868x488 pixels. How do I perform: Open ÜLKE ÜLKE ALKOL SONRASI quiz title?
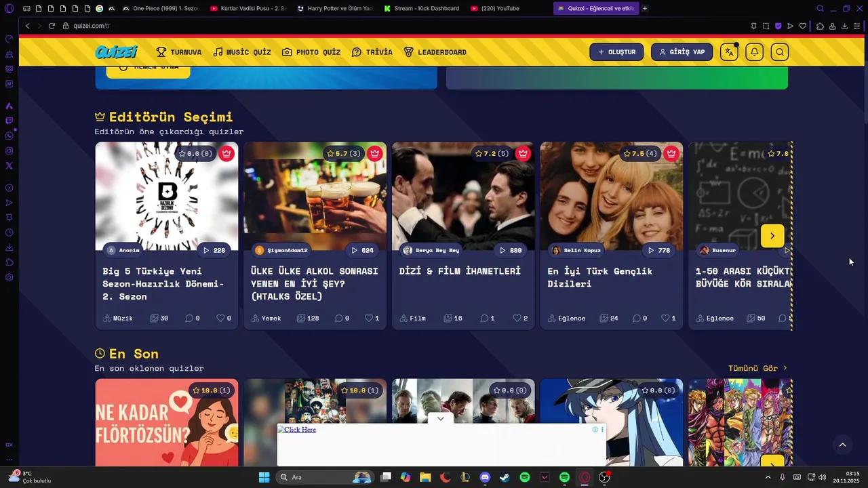(315, 283)
